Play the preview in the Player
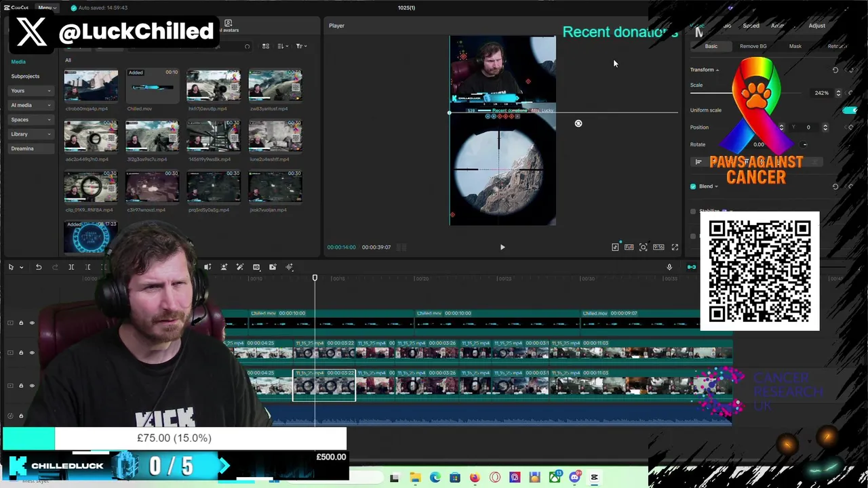868x488 pixels. pyautogui.click(x=502, y=247)
